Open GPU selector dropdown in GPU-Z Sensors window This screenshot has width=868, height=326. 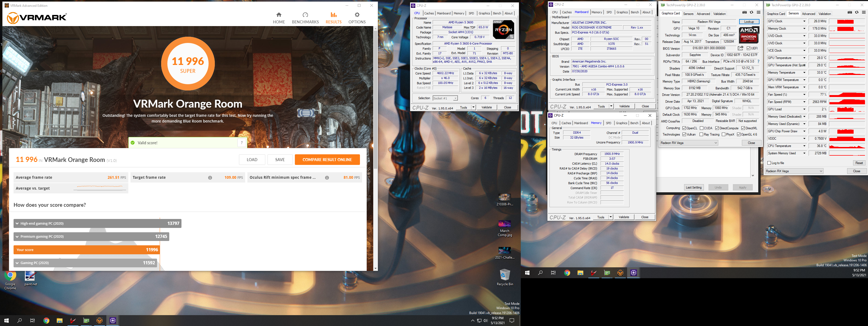(x=794, y=171)
